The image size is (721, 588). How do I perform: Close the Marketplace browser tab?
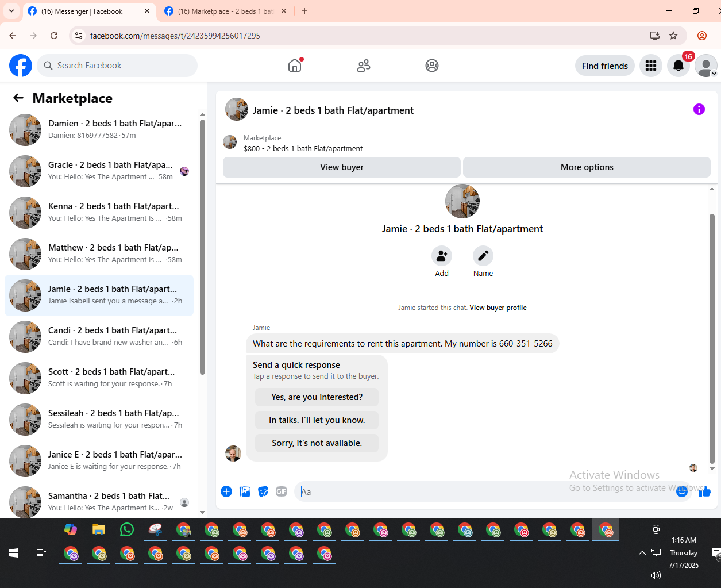(x=284, y=11)
